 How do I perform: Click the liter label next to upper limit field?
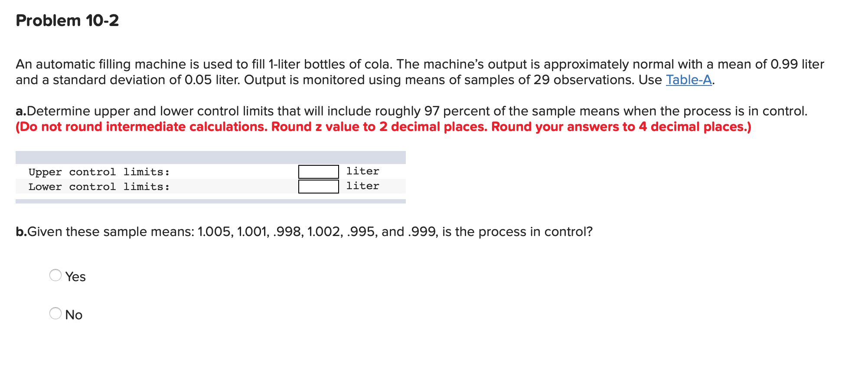pyautogui.click(x=362, y=171)
